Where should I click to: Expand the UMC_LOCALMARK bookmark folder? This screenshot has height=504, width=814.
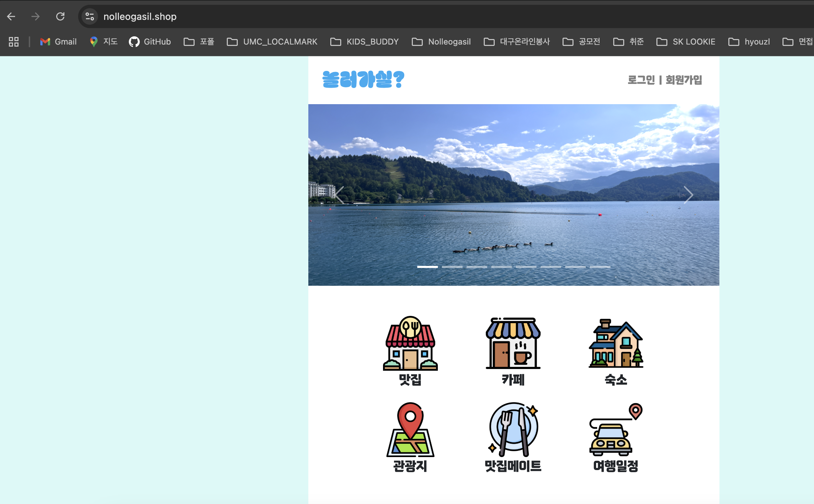(272, 42)
